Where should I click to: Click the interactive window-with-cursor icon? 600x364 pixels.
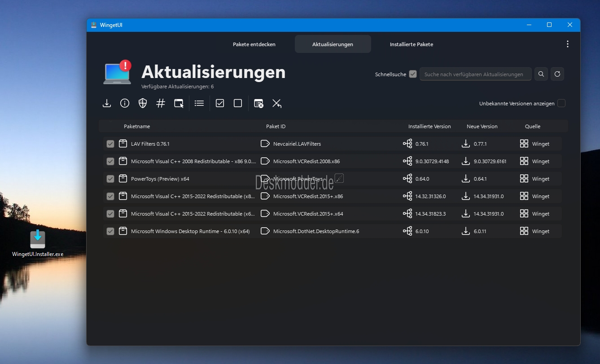pos(179,104)
